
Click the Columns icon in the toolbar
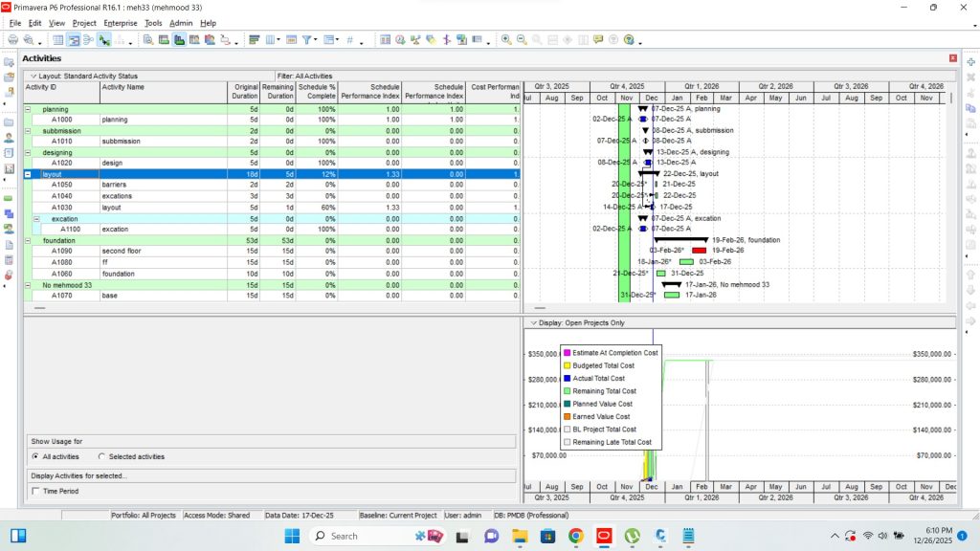[272, 40]
